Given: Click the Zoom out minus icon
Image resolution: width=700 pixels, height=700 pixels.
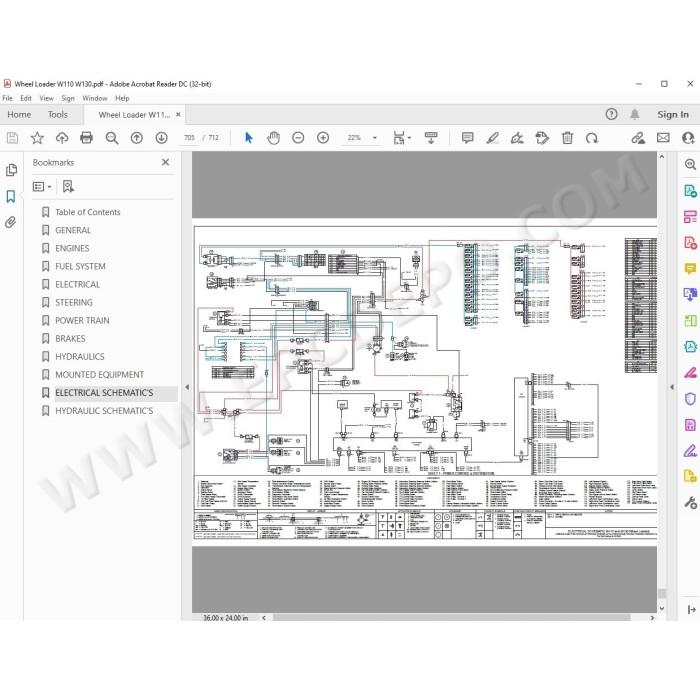Looking at the screenshot, I should 298,138.
